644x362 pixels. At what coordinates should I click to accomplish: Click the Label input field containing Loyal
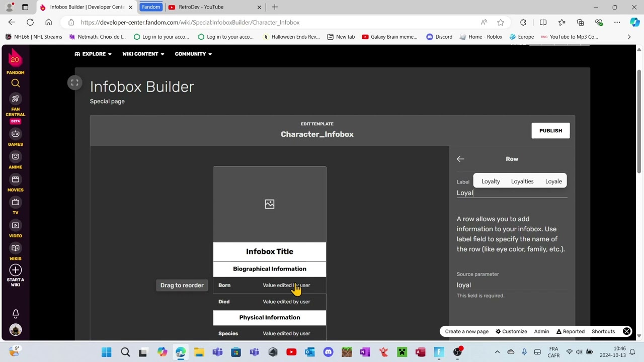(x=512, y=193)
